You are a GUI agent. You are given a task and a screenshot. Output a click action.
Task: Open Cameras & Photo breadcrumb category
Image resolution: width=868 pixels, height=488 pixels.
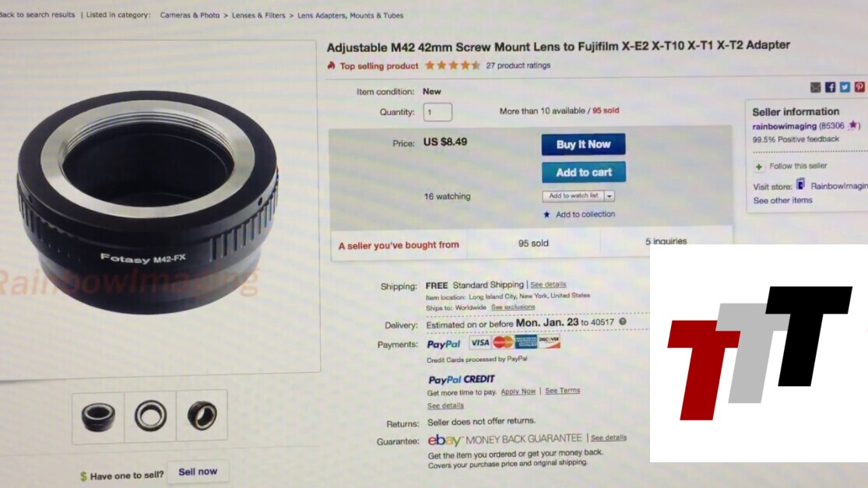pos(190,16)
